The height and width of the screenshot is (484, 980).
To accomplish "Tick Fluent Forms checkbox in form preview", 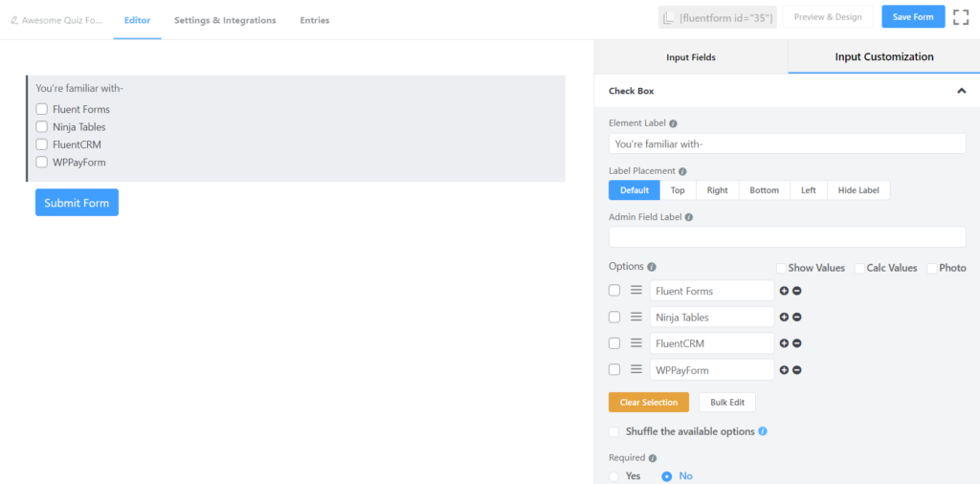I will coord(42,109).
